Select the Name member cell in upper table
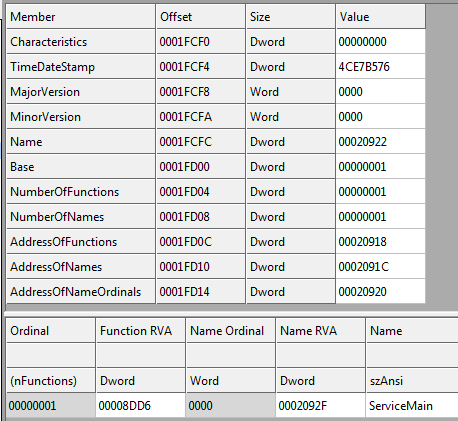 coord(81,142)
